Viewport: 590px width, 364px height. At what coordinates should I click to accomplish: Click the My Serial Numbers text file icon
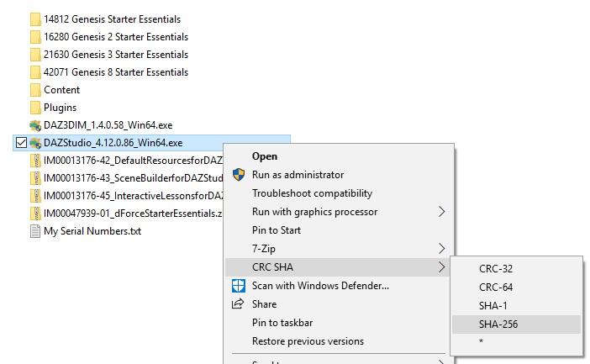pyautogui.click(x=35, y=231)
